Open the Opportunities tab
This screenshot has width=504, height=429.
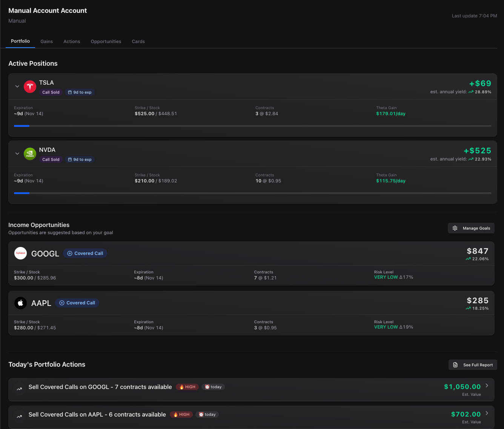pos(106,42)
